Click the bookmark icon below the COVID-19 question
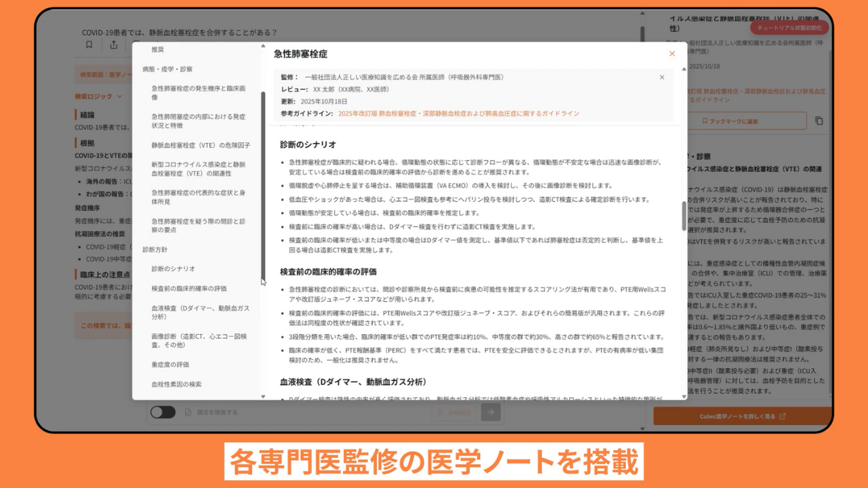 pyautogui.click(x=89, y=45)
